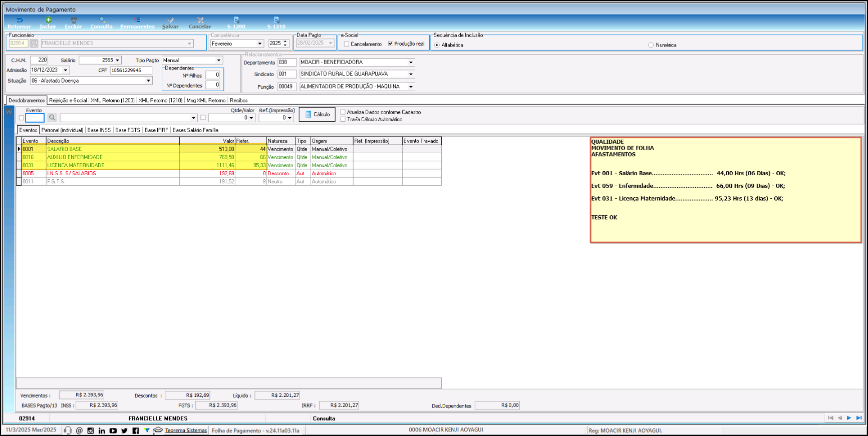Toggle the checkbox left of Evento field
Screen dimensions: 868x436
pyautogui.click(x=22, y=118)
